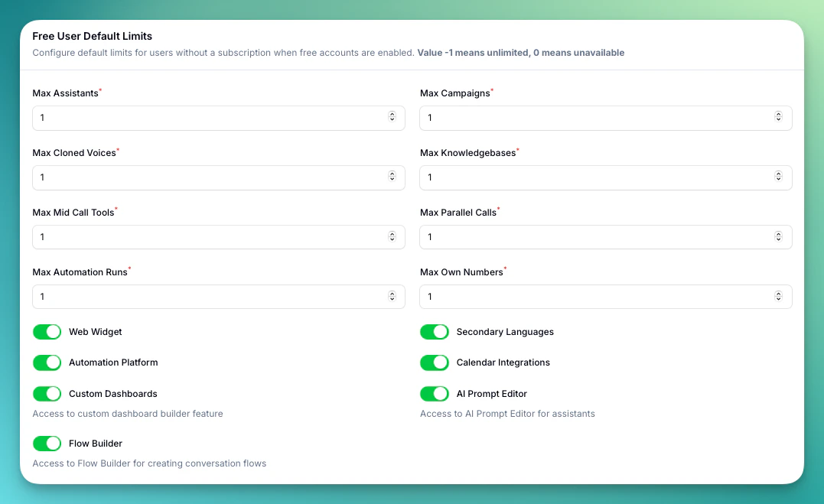Click the 'Value -1 means unlimited' note
Viewport: 824px width, 504px height.
[x=521, y=53]
